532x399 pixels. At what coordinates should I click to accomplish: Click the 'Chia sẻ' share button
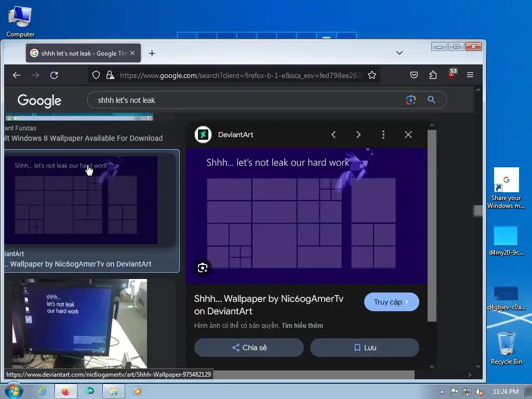pyautogui.click(x=249, y=348)
